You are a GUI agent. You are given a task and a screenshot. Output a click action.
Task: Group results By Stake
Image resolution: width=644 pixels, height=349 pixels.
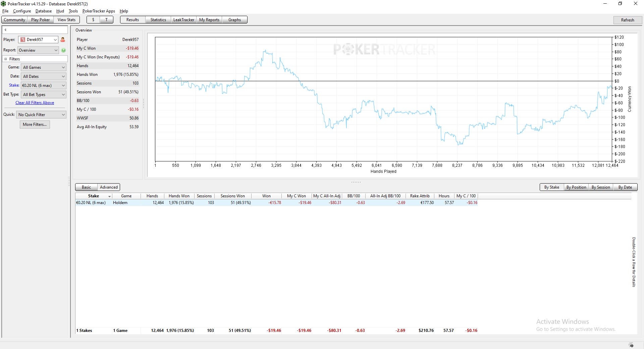[552, 187]
